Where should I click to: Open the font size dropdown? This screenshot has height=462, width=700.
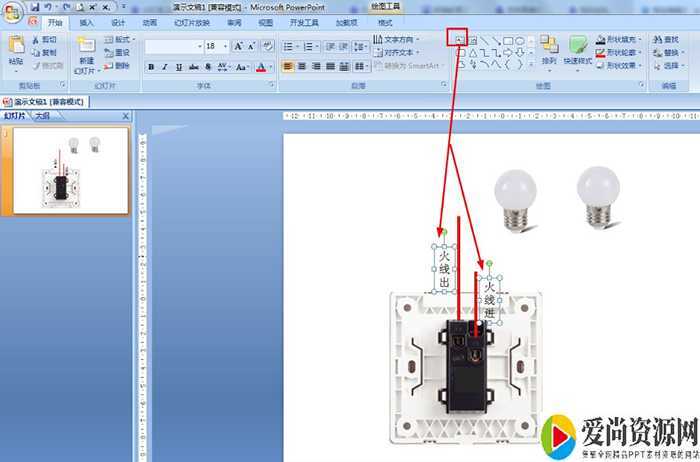(225, 47)
